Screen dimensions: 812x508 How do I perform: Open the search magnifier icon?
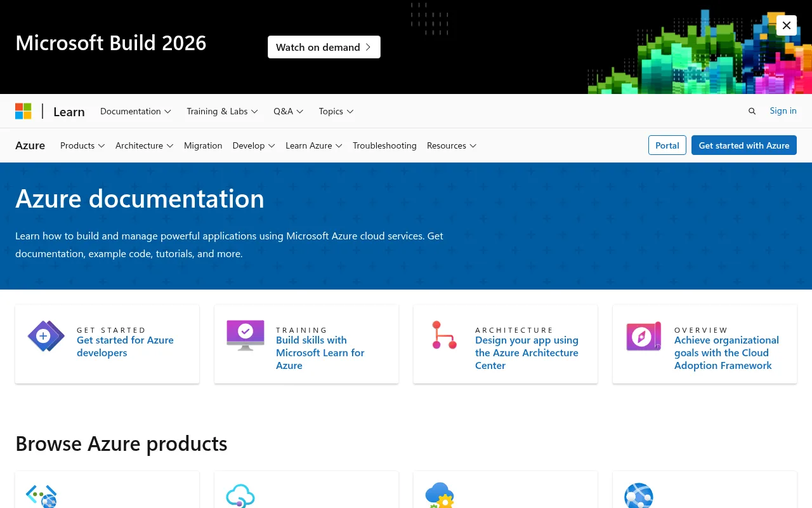pyautogui.click(x=752, y=111)
